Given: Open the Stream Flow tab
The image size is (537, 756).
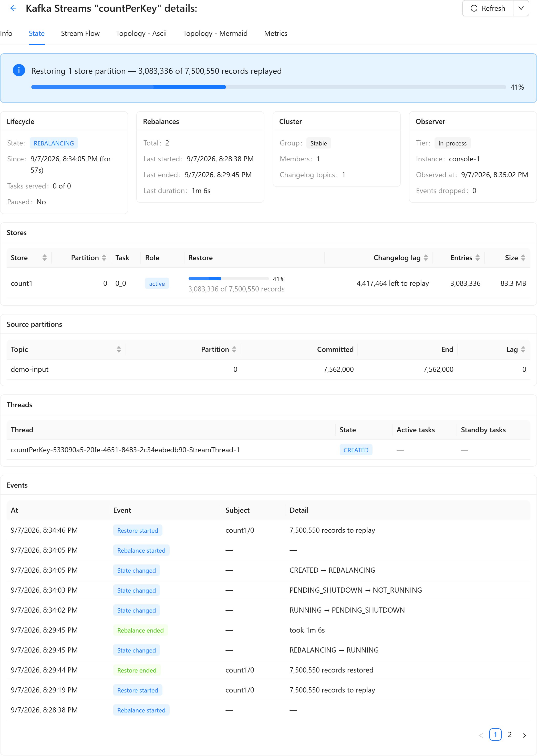Looking at the screenshot, I should coord(80,33).
